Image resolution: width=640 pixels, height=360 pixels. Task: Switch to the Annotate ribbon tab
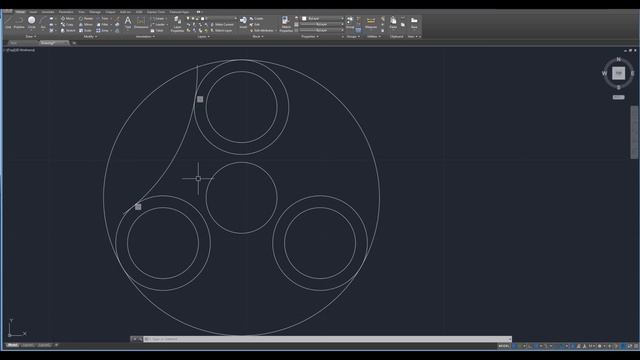point(48,12)
